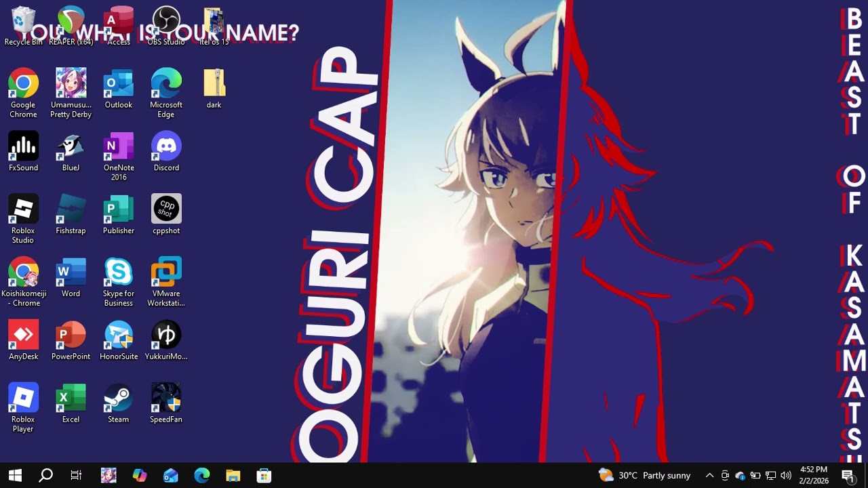
Task: Open the Action Center notifications
Action: 848,475
